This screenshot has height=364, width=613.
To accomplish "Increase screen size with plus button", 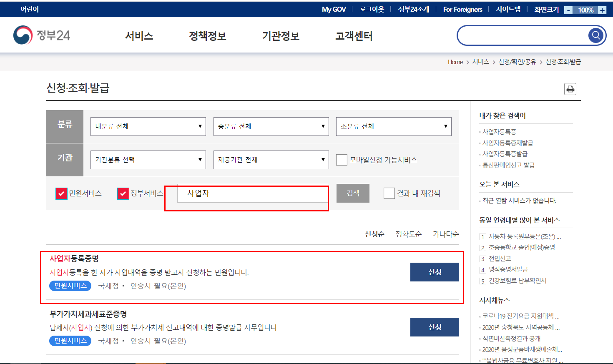I will [602, 10].
